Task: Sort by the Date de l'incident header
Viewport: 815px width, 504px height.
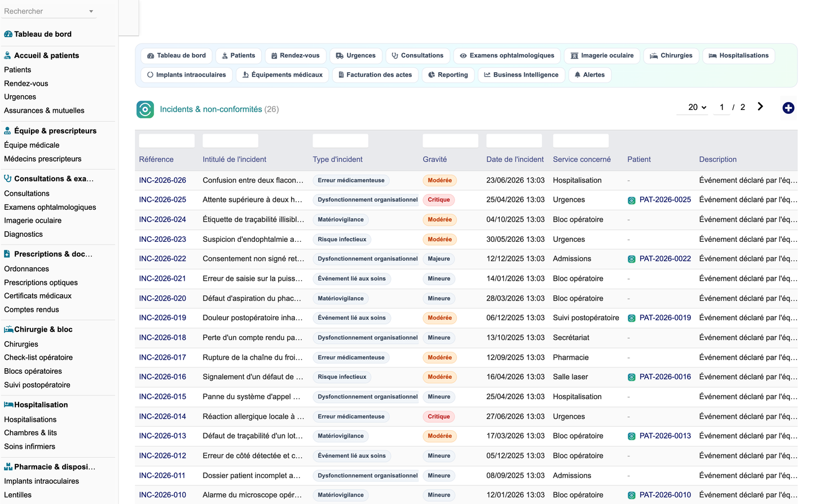Action: [515, 160]
